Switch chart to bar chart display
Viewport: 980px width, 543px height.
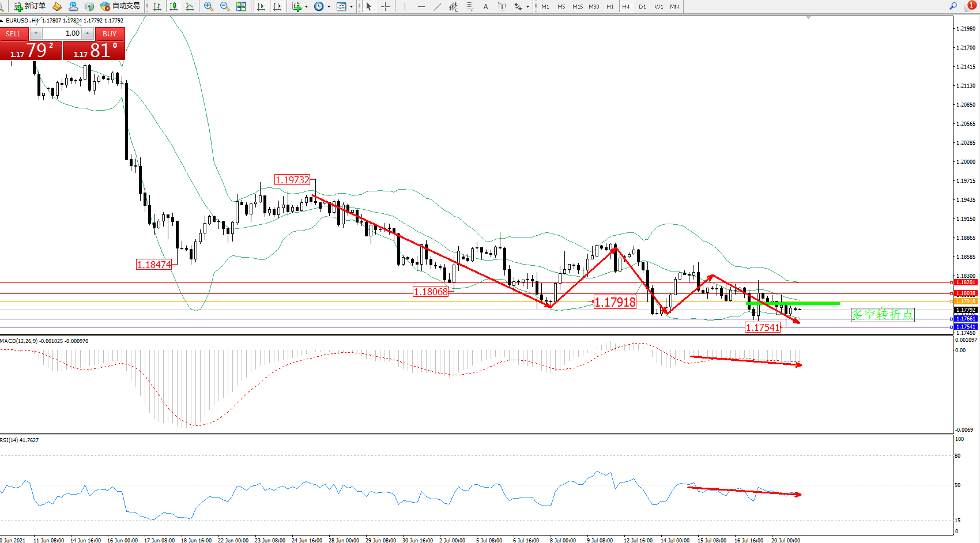pyautogui.click(x=157, y=6)
